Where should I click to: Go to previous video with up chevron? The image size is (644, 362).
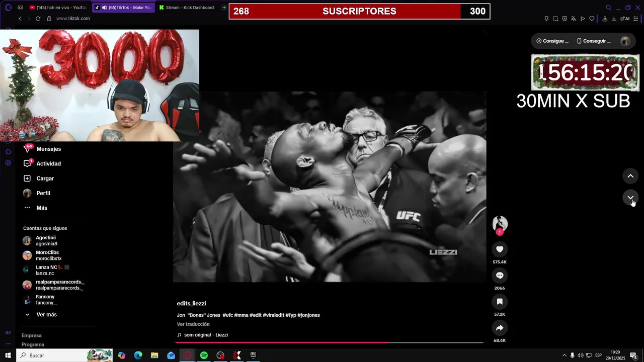point(630,176)
